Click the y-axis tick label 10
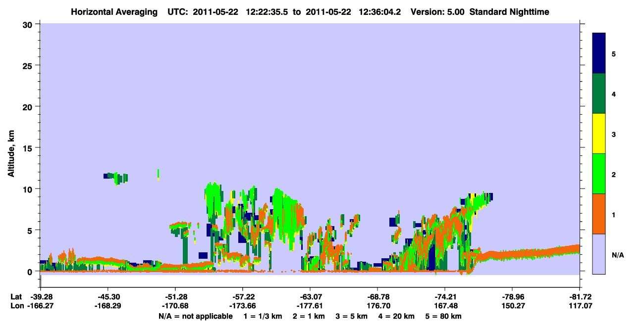 coord(29,189)
